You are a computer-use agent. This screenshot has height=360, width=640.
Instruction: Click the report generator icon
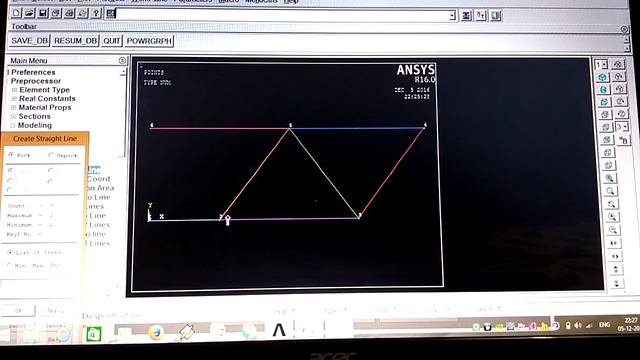coord(82,13)
